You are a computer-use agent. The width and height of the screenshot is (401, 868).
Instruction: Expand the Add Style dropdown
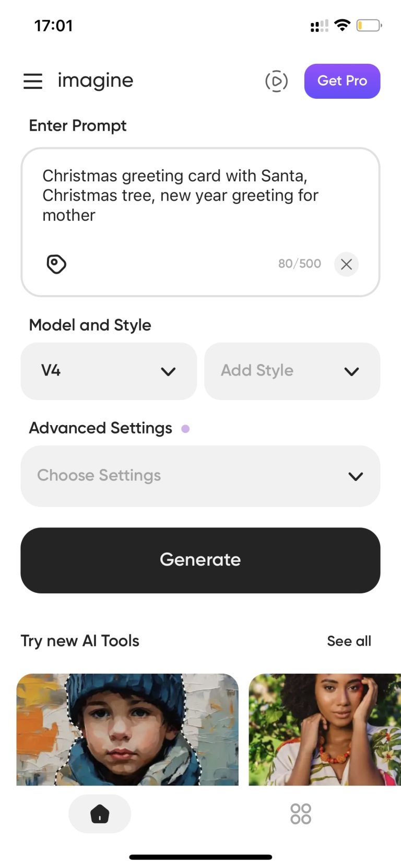point(292,371)
